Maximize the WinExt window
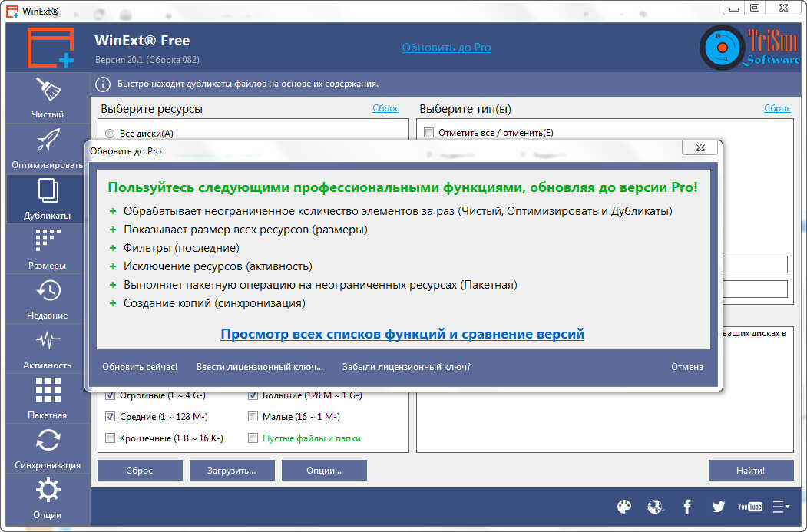The width and height of the screenshot is (807, 532). [x=755, y=8]
